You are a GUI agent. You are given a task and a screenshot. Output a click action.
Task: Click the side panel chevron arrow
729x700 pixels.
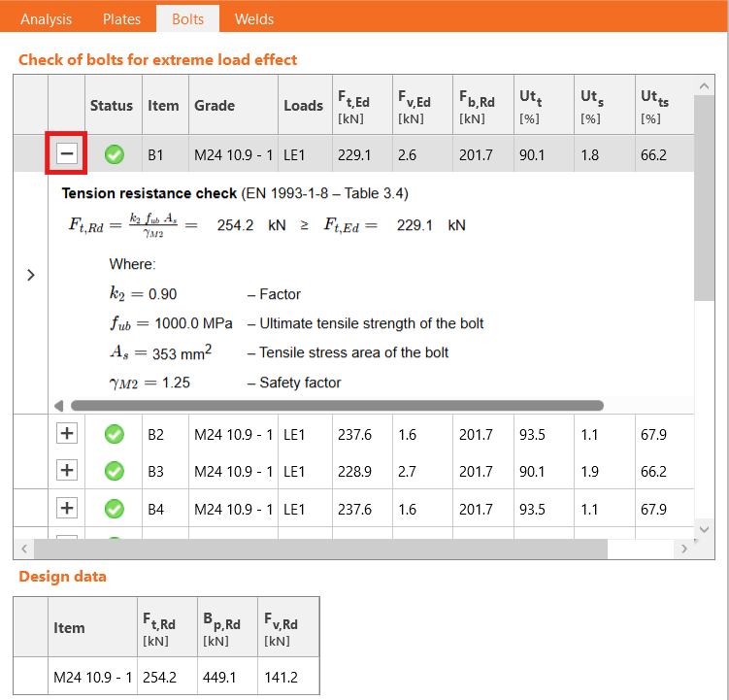tap(30, 275)
